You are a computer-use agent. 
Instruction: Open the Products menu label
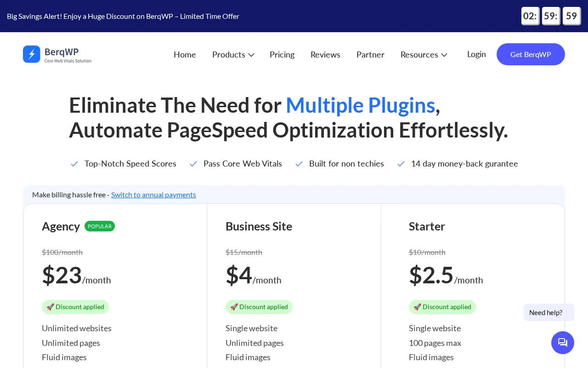tap(229, 55)
